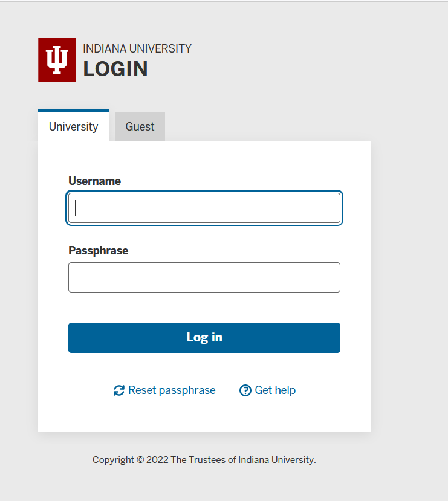Click the copyright year text in the footer
The height and width of the screenshot is (501, 448).
tap(153, 460)
